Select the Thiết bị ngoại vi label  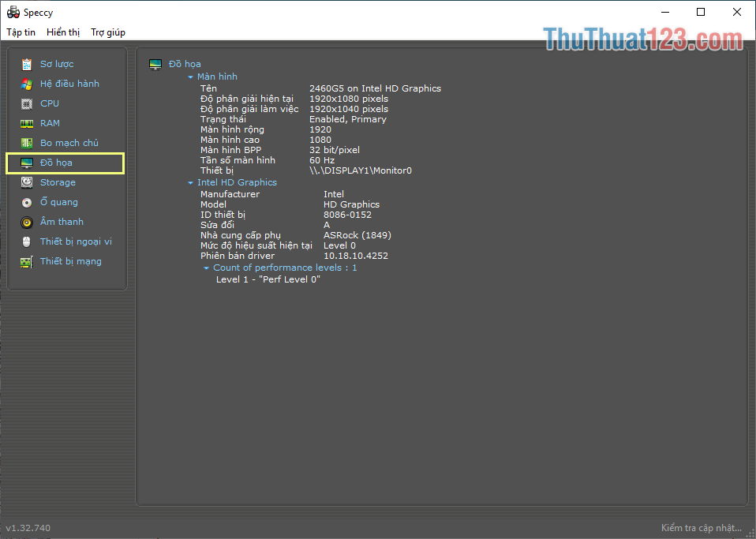pyautogui.click(x=76, y=241)
